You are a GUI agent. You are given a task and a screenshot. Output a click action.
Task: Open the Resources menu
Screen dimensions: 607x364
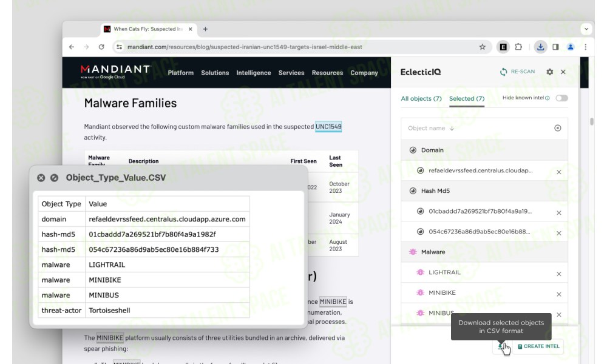pyautogui.click(x=328, y=73)
